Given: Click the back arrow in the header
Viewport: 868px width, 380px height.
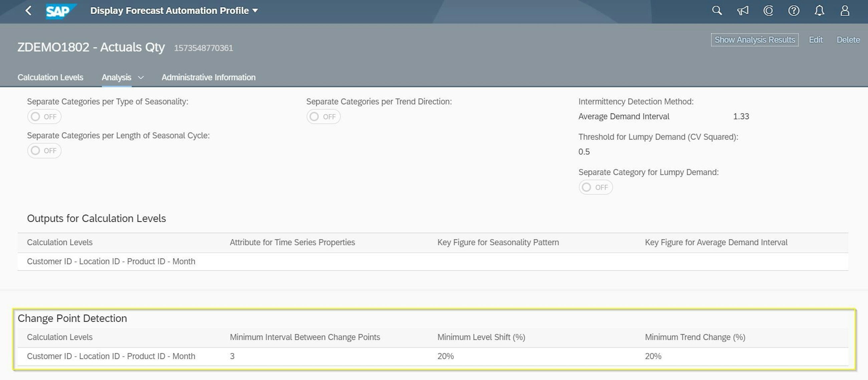Looking at the screenshot, I should [29, 11].
